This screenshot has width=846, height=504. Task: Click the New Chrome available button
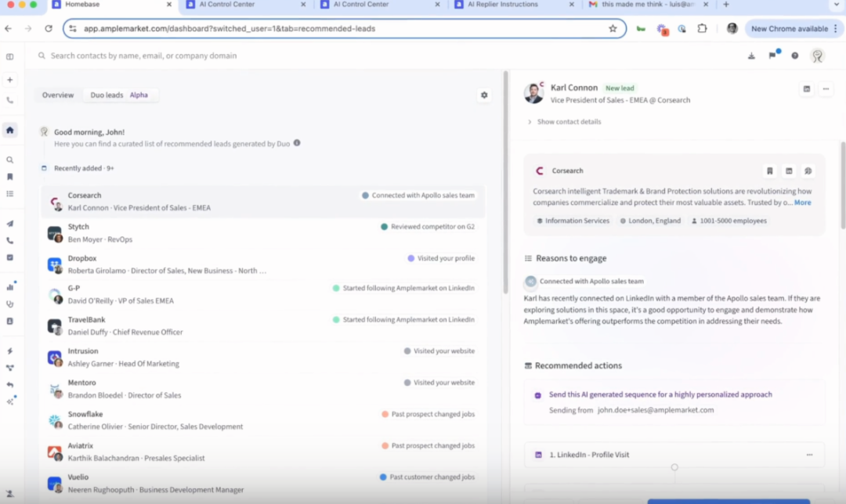tap(794, 29)
